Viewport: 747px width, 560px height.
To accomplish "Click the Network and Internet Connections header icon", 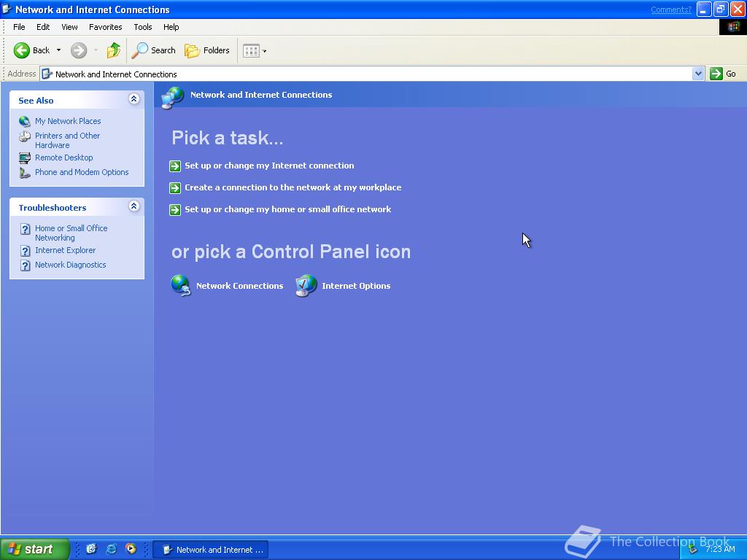I will pos(172,97).
